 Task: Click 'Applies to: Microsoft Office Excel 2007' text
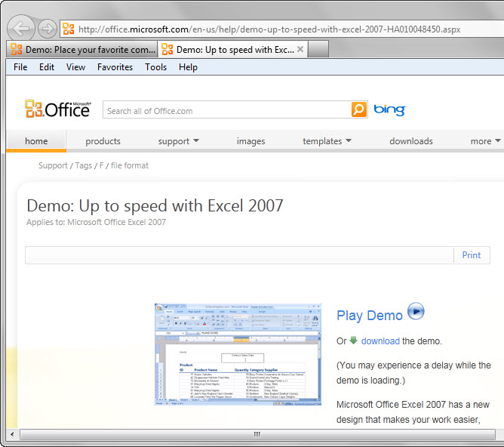pyautogui.click(x=96, y=222)
